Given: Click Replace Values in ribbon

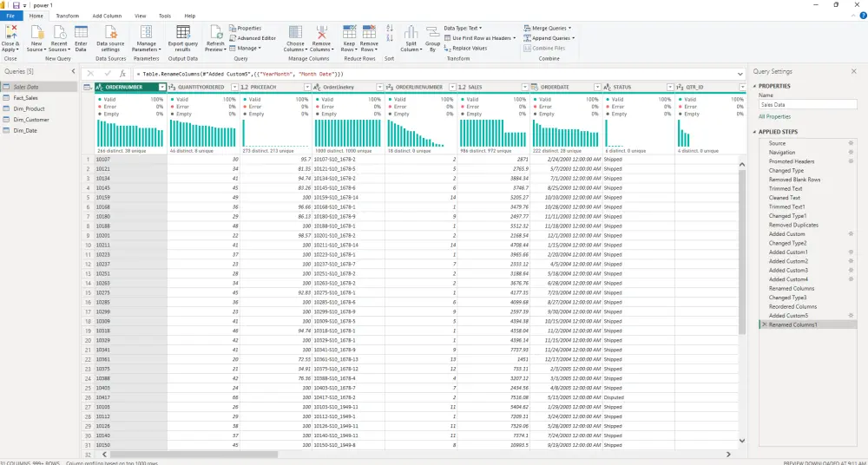Looking at the screenshot, I should coord(465,49).
